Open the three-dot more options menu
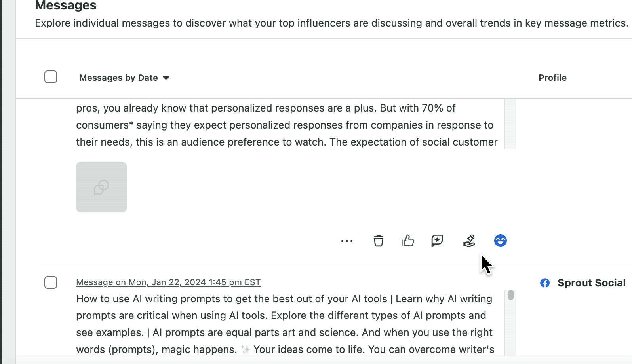The height and width of the screenshot is (364, 632). click(346, 241)
